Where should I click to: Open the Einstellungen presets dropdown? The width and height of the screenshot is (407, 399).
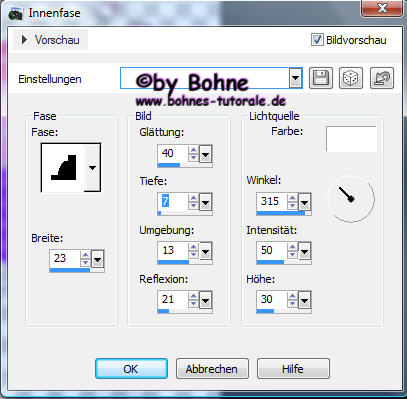[295, 79]
